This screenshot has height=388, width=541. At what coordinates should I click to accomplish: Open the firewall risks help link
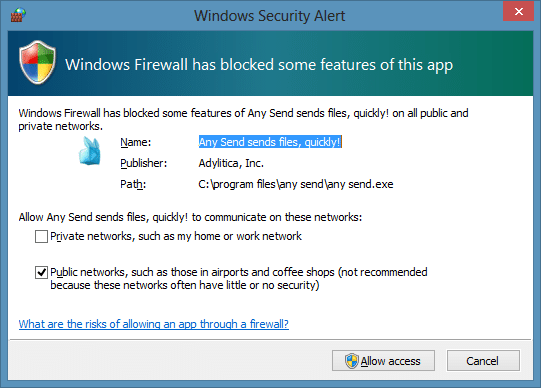click(x=154, y=324)
